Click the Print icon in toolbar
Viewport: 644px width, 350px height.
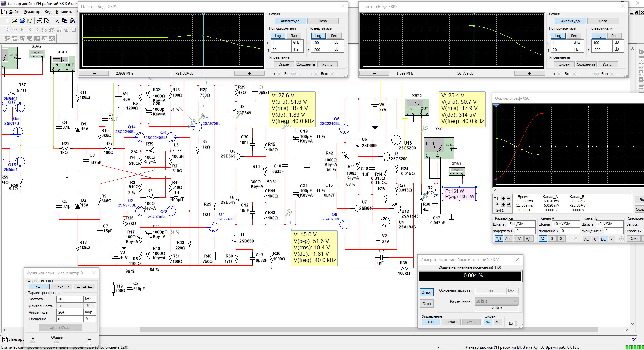click(x=40, y=21)
